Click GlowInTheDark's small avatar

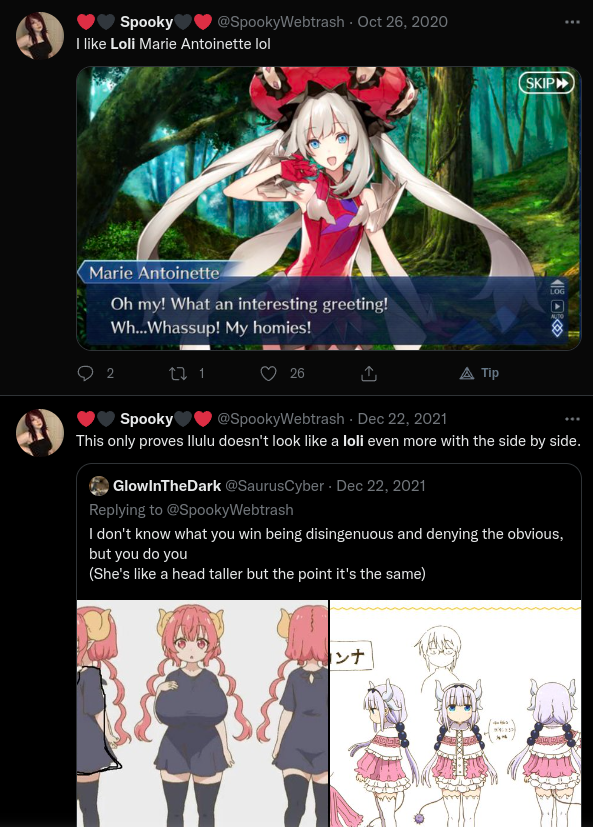(99, 486)
